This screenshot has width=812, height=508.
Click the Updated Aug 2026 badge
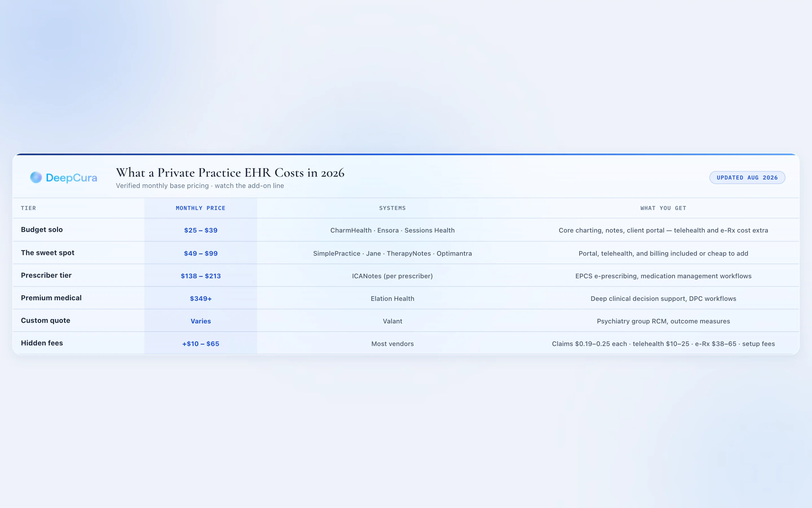747,178
